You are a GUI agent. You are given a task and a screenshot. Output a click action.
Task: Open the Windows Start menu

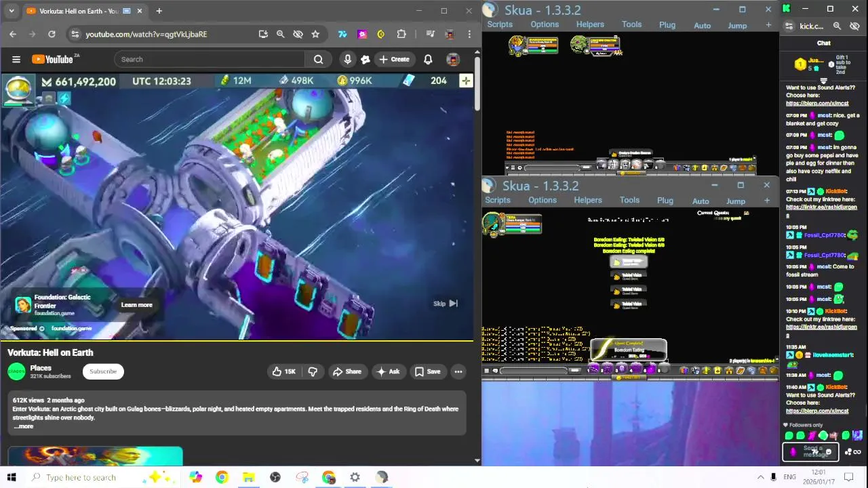(x=12, y=477)
